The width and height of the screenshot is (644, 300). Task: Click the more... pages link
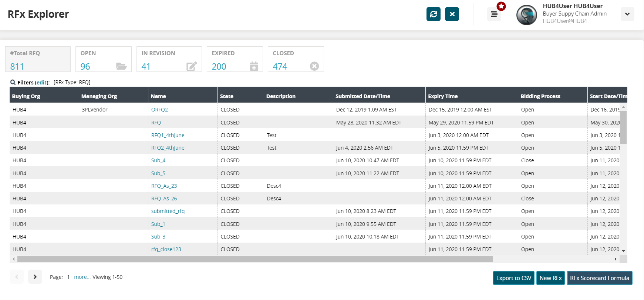click(82, 277)
